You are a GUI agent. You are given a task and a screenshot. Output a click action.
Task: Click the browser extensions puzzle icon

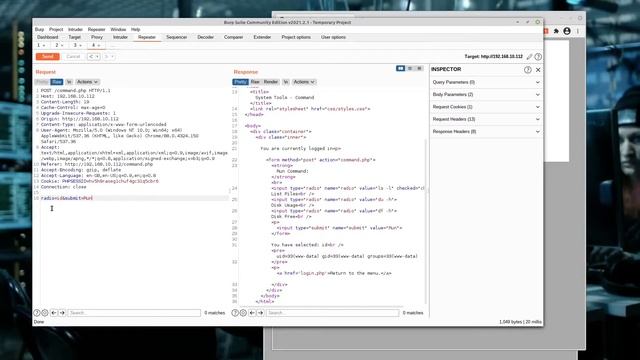(556, 31)
